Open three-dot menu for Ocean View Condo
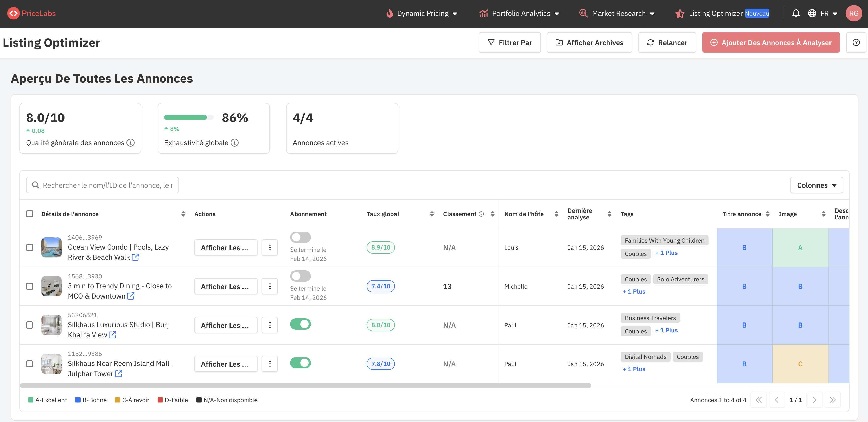Viewport: 868px width, 422px height. (x=270, y=248)
